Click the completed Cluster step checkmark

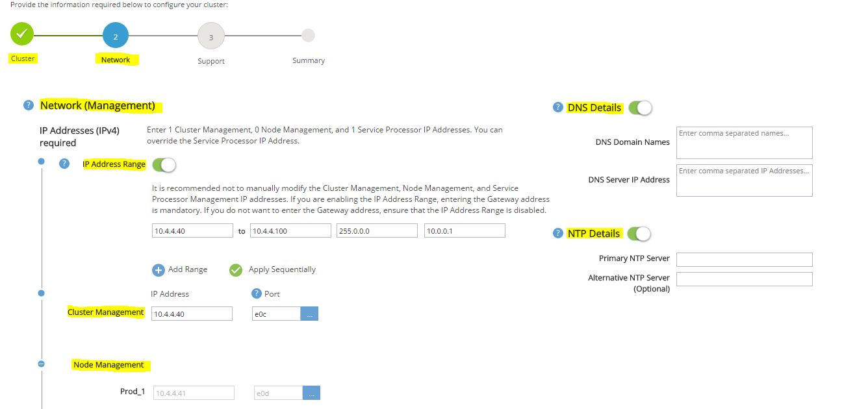click(22, 35)
